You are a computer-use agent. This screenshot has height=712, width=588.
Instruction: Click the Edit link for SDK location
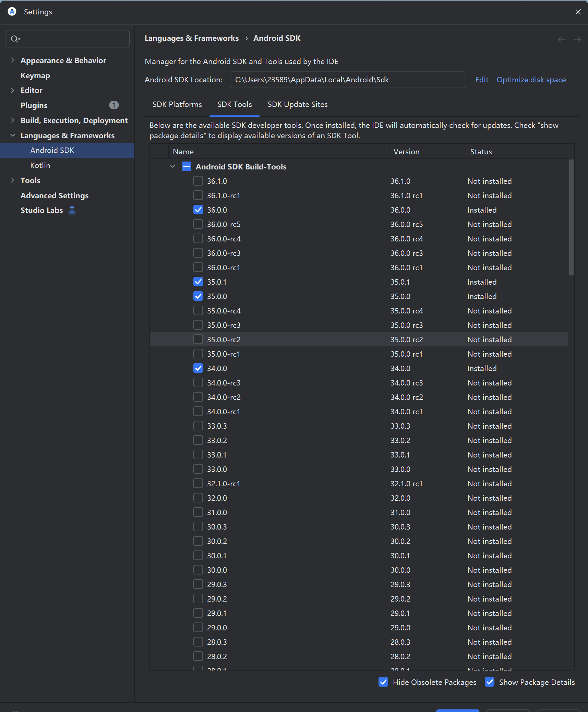tap(482, 80)
